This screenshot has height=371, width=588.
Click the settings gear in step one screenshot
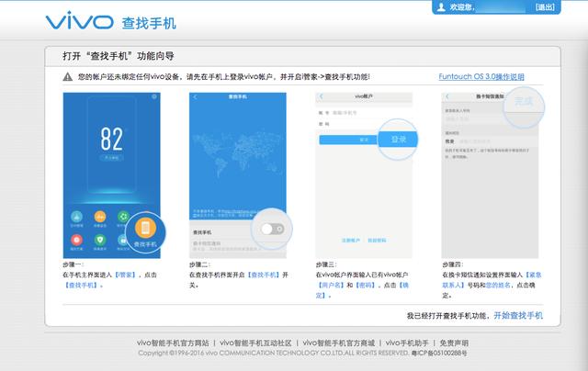coord(154,96)
